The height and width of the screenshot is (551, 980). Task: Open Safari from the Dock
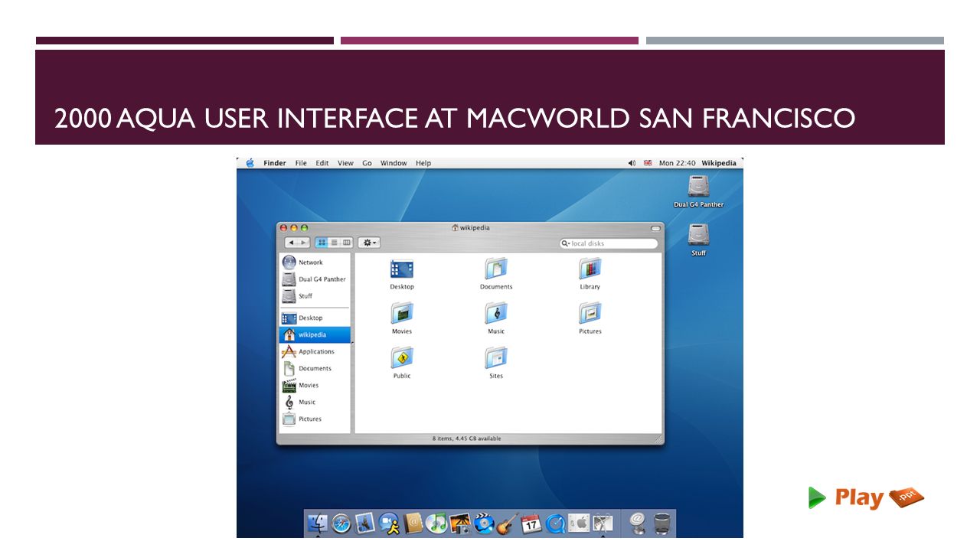click(341, 523)
